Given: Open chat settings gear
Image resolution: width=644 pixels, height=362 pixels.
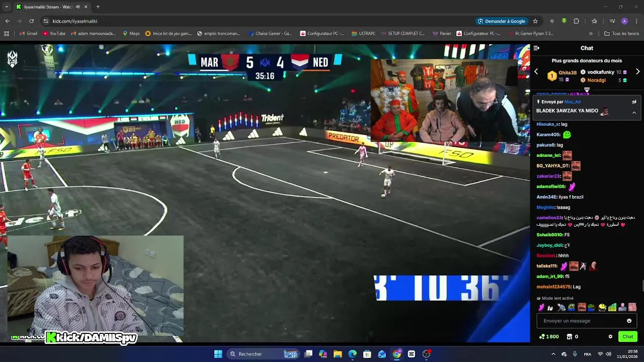Looking at the screenshot, I should 610,337.
